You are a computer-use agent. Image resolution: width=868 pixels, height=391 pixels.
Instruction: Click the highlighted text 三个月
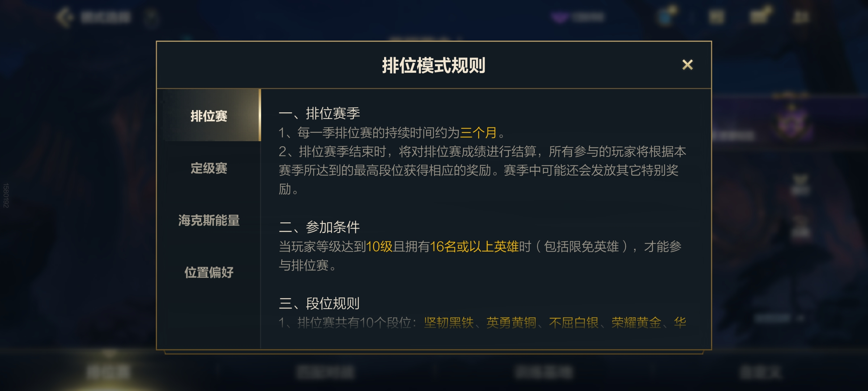coord(478,133)
